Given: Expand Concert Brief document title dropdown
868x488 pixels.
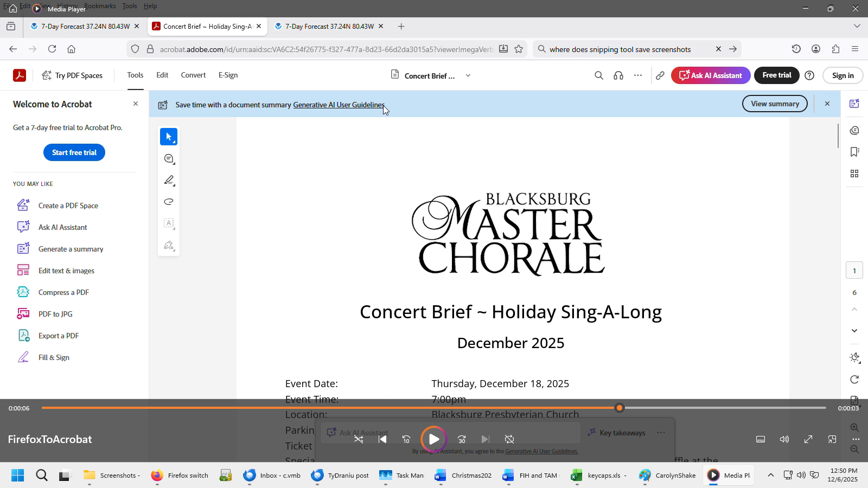Looking at the screenshot, I should tap(468, 75).
